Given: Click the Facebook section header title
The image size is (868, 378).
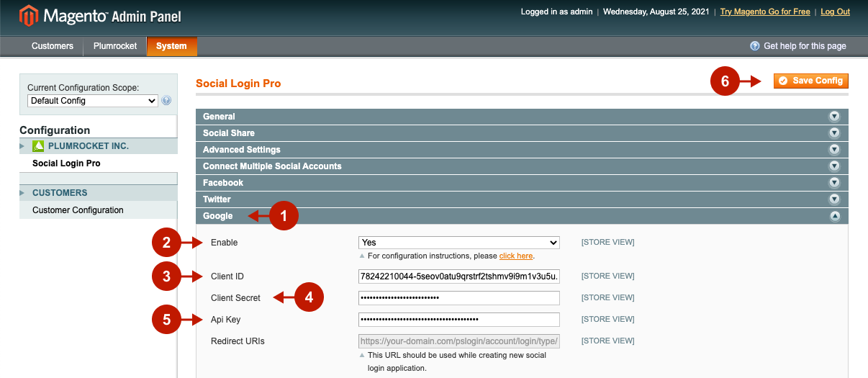Looking at the screenshot, I should [223, 183].
